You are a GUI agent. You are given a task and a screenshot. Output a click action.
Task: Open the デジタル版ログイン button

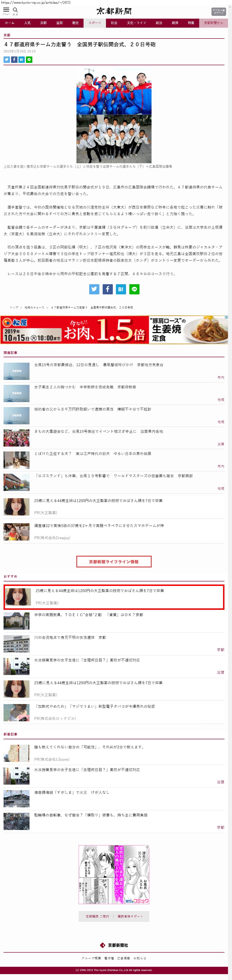218,11
